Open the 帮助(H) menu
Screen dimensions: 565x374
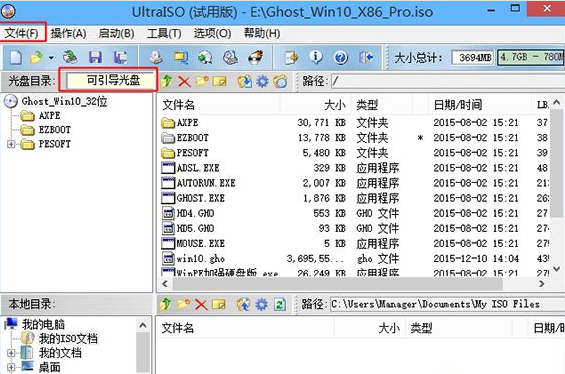pos(262,34)
